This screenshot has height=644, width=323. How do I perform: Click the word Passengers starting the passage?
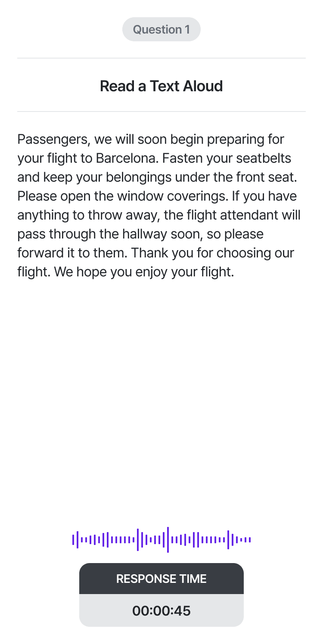[x=53, y=139]
